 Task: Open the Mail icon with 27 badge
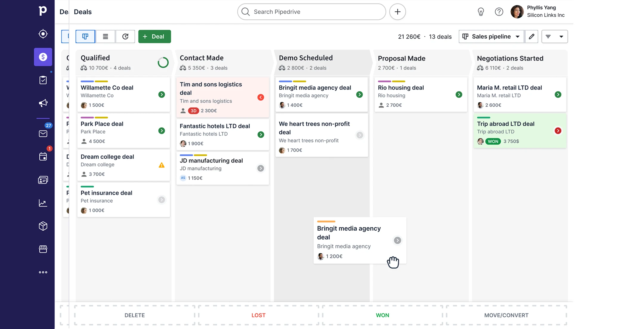click(x=43, y=134)
